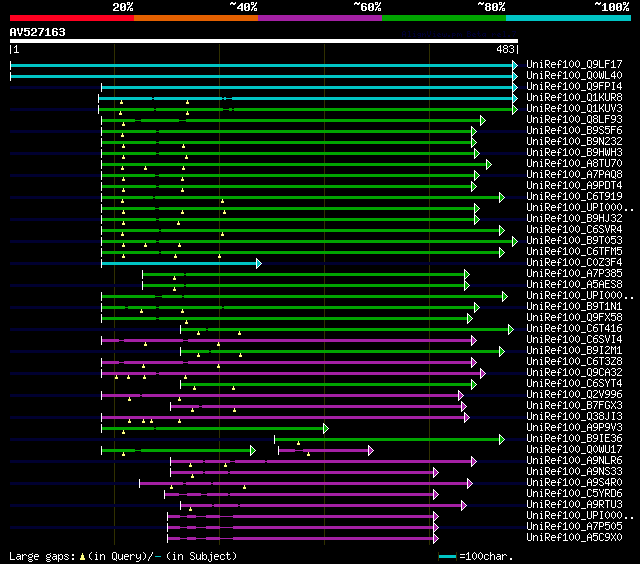Click the purple ~60% legend color bar
Screen dimensions: 640x564
(320, 18)
